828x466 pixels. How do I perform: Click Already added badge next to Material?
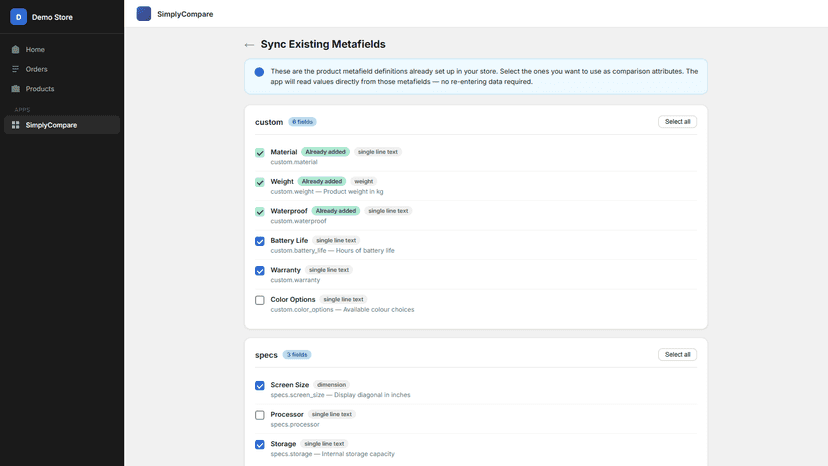coord(325,152)
